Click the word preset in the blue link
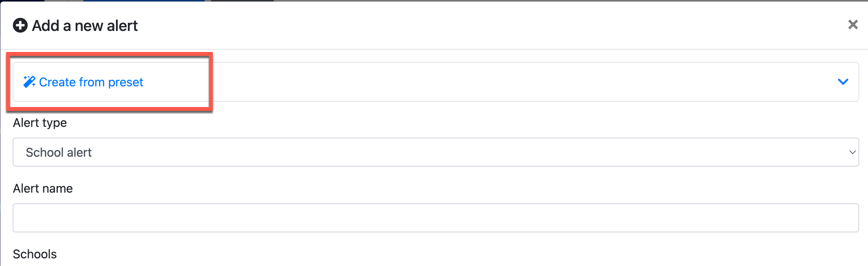Image resolution: width=868 pixels, height=266 pixels. 126,82
